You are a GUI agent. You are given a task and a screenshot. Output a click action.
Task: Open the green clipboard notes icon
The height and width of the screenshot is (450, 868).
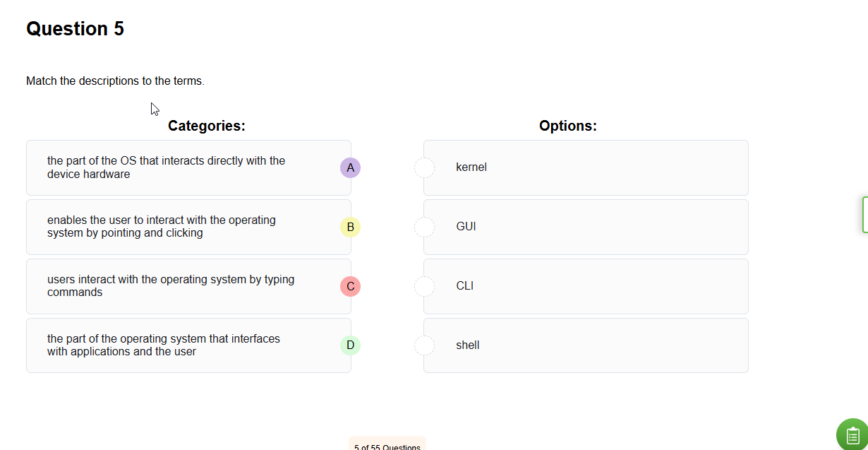pos(852,434)
